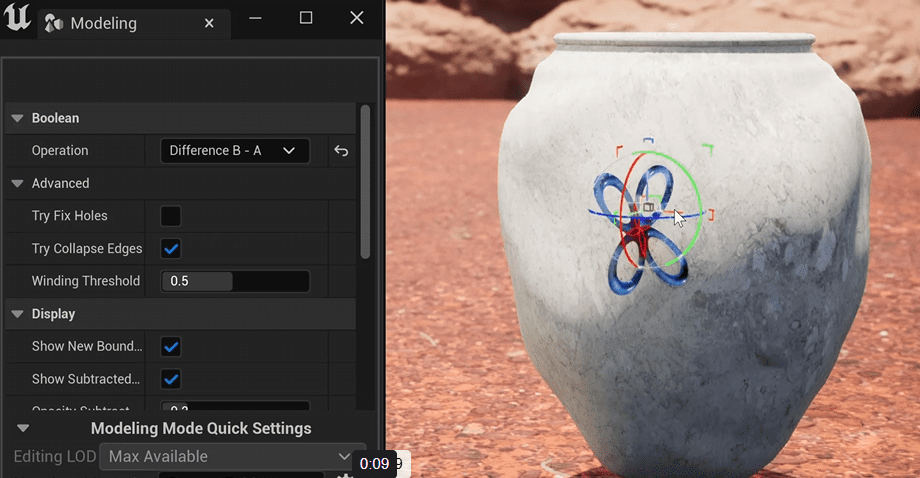
Task: Open the Editing LOD dropdown
Action: 230,457
